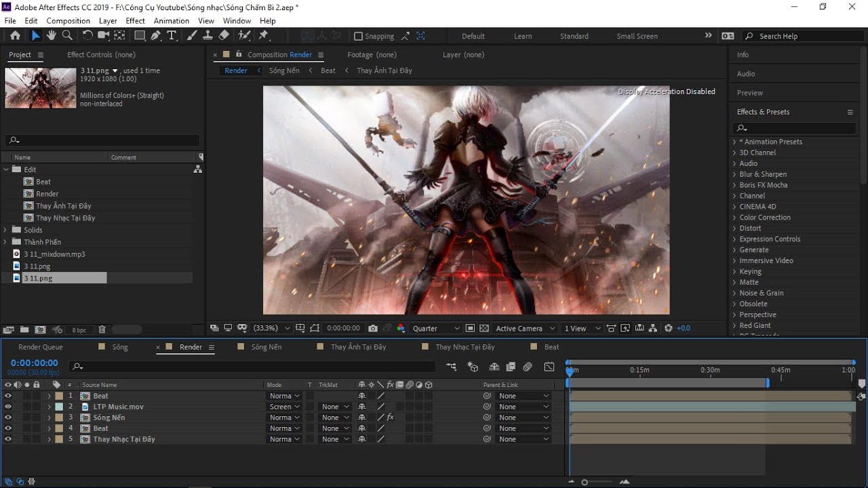Open LTP Music.mov Screen blend mode dropdown

284,407
